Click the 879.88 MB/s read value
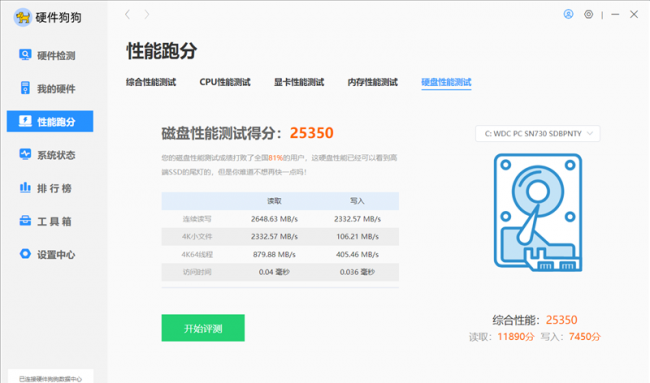Screen dimensions: 650x383 [274, 255]
